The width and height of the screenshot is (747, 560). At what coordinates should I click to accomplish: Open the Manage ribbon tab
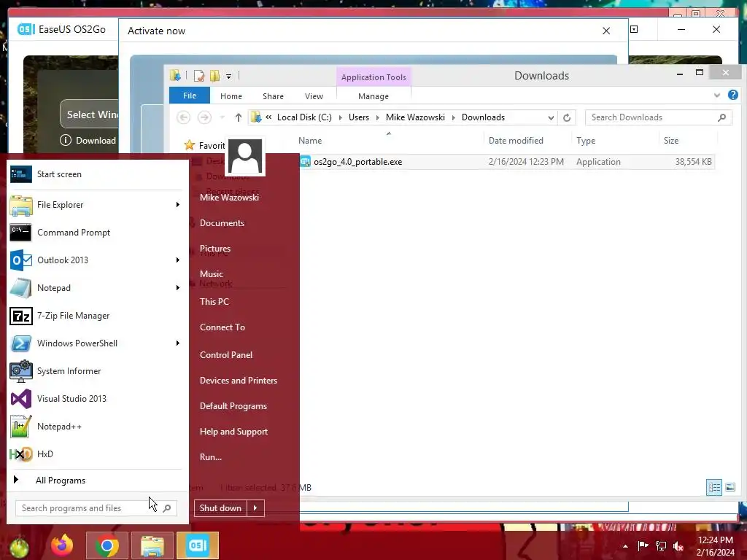point(373,96)
